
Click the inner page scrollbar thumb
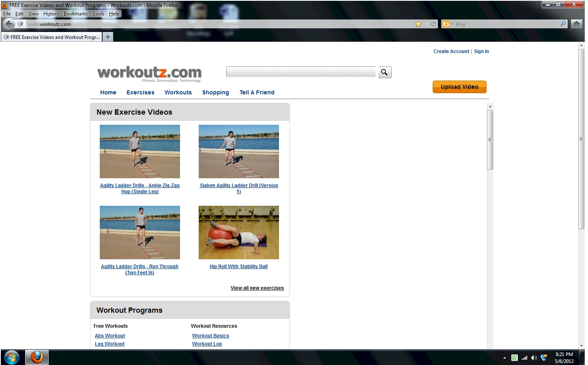[490, 140]
